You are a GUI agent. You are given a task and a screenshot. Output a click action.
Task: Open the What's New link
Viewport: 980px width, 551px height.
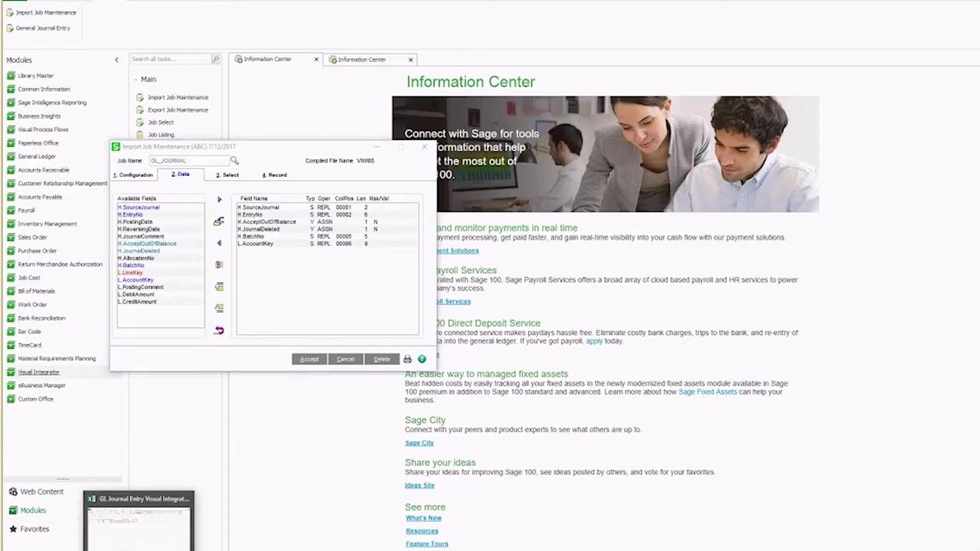point(423,518)
